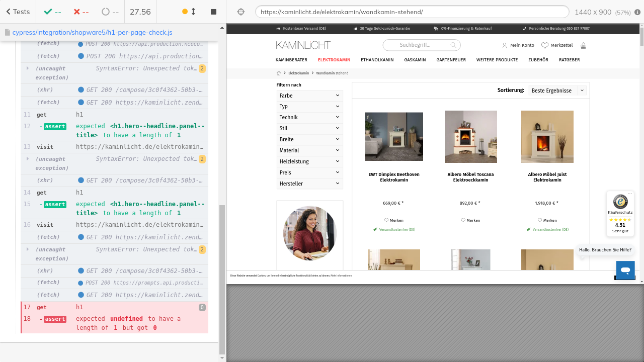Click the Cypress stop test button
This screenshot has height=362, width=644.
click(213, 12)
